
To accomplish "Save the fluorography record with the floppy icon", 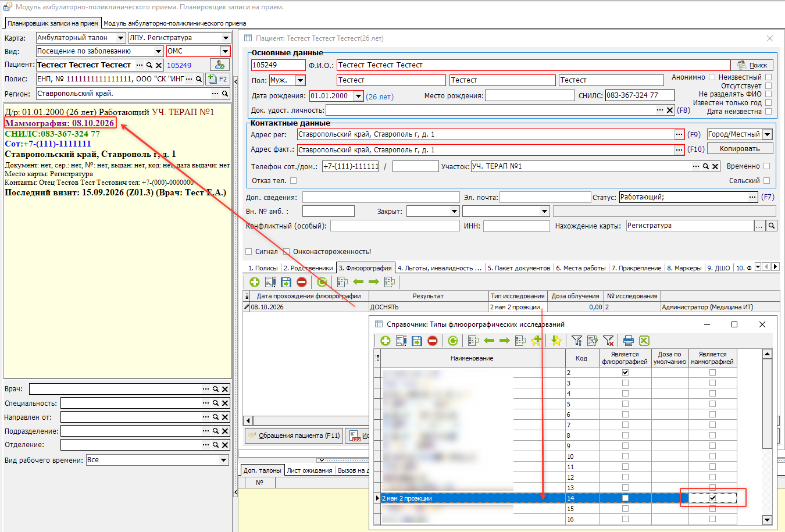I will (x=286, y=282).
